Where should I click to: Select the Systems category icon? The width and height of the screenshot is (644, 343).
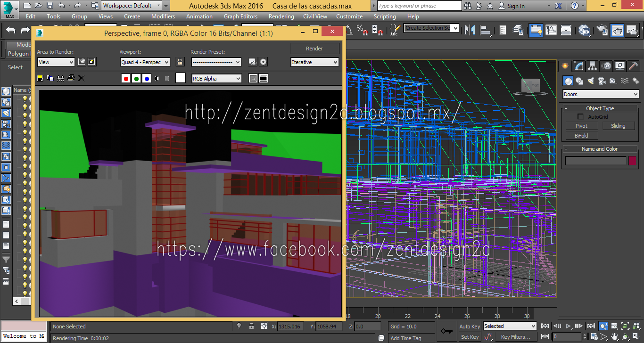[635, 81]
